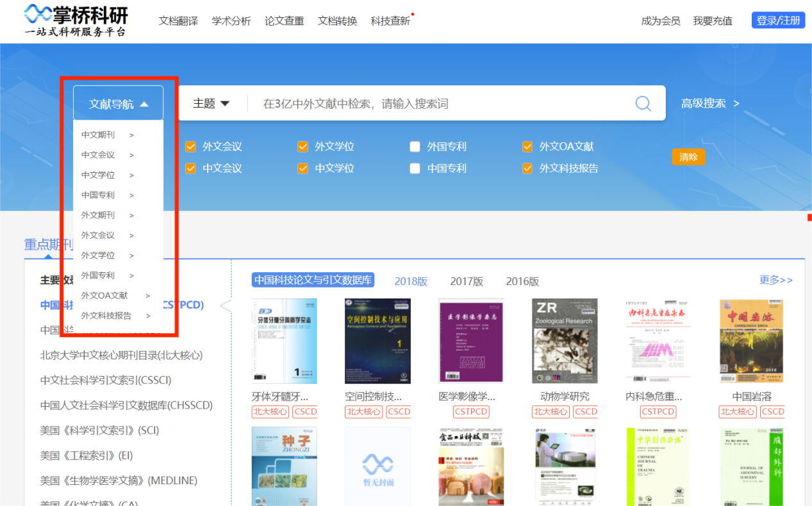Open 学术分析 in top navigation

click(x=231, y=21)
